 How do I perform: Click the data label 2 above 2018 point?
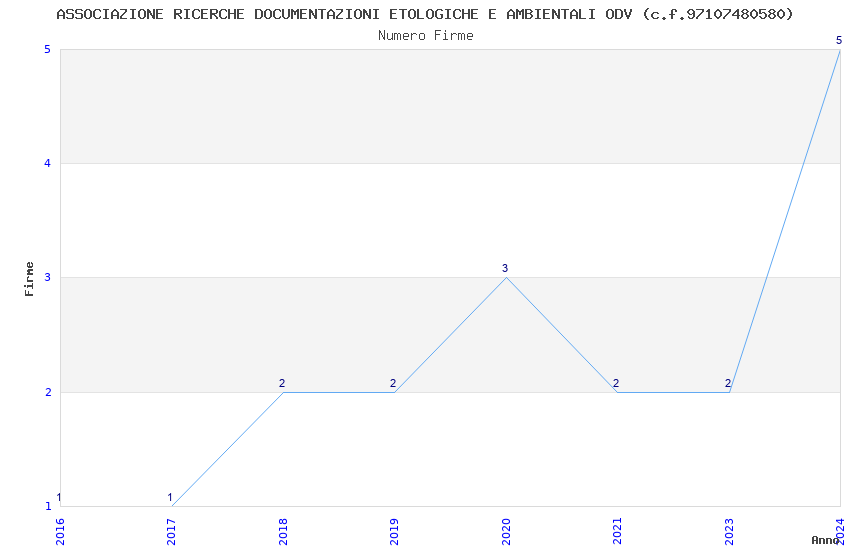tap(282, 383)
